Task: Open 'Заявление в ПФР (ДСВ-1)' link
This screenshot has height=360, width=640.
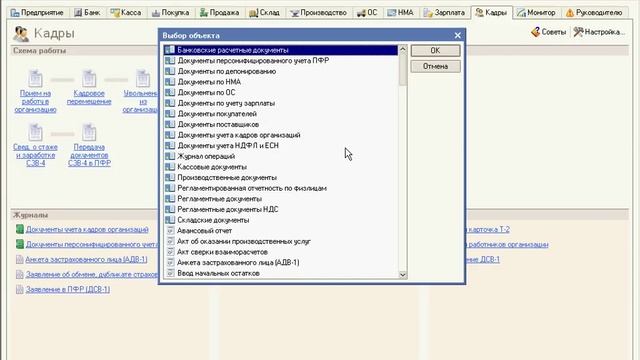Action: coord(68,289)
